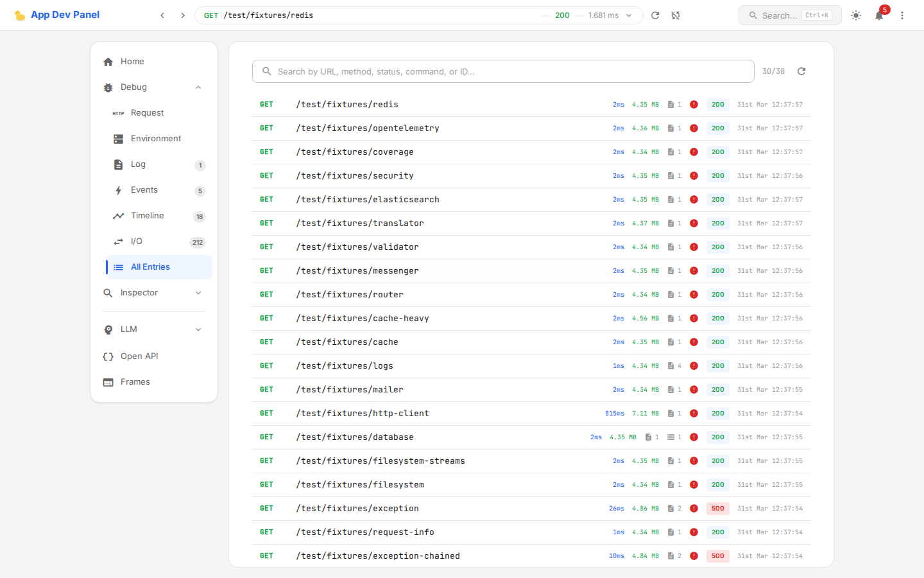Open the request timing dropdown showing 1.681 ms
The width and height of the screenshot is (924, 578).
click(x=628, y=15)
